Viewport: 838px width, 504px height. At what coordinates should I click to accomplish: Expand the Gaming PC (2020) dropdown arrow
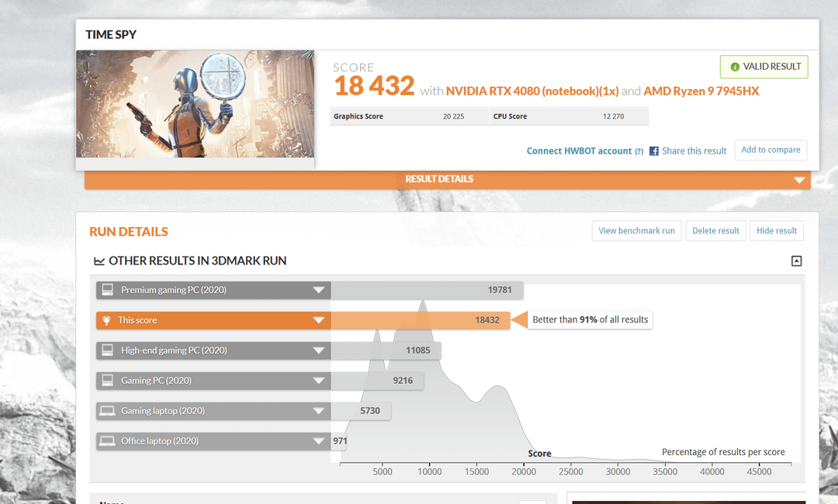point(319,381)
